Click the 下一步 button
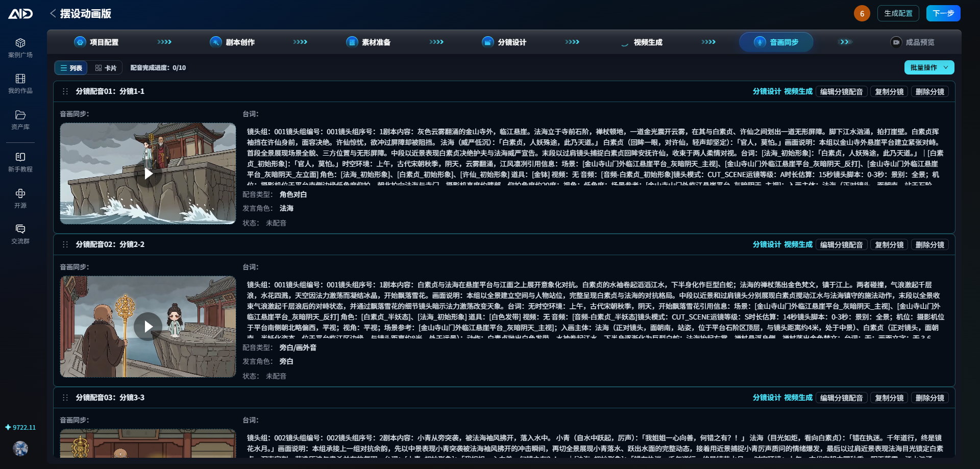This screenshot has height=469, width=980. 943,13
